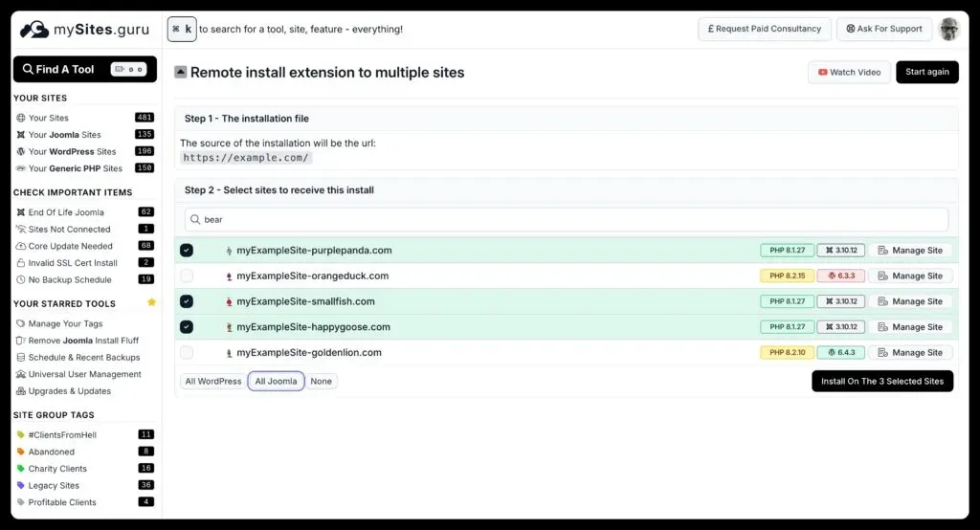This screenshot has height=530, width=980.
Task: Uncheck myExampleSite-purplepanda.com checkbox
Action: click(x=187, y=250)
